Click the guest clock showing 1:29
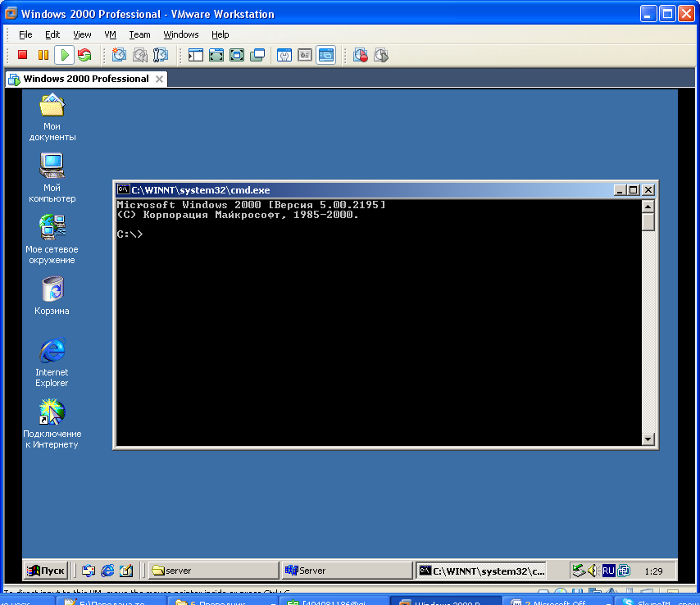Image resolution: width=700 pixels, height=605 pixels. 653,571
